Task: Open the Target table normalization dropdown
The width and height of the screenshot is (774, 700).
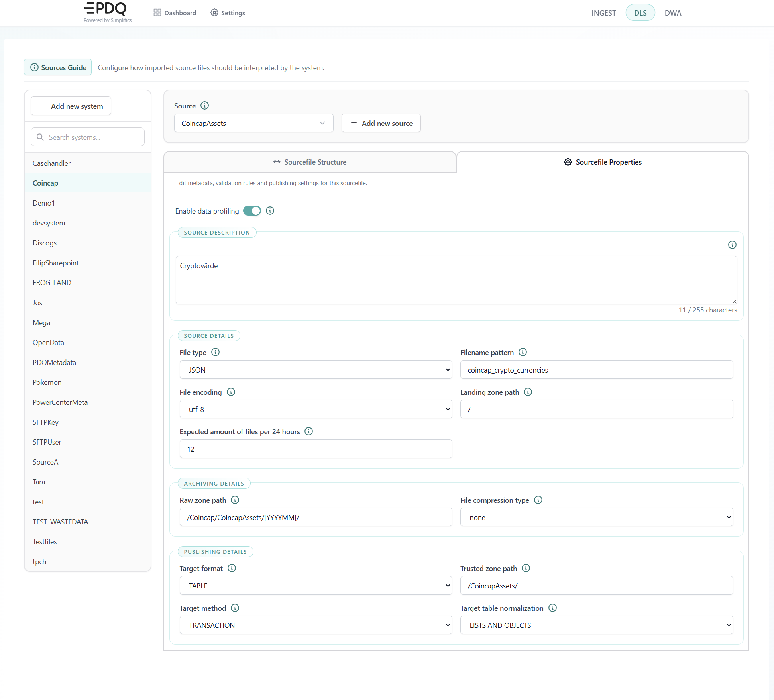Action: click(x=597, y=625)
